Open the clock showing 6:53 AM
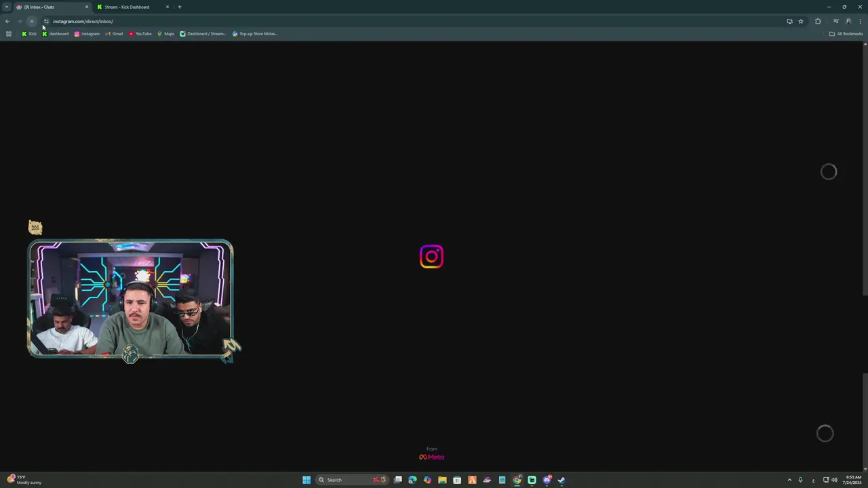Screen dimensions: 868x488 853,480
